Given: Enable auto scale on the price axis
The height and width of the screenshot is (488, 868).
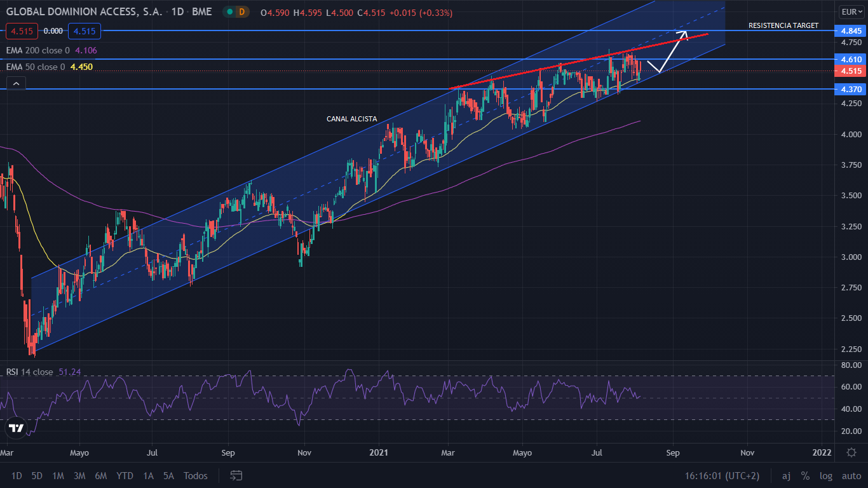Looking at the screenshot, I should 851,475.
